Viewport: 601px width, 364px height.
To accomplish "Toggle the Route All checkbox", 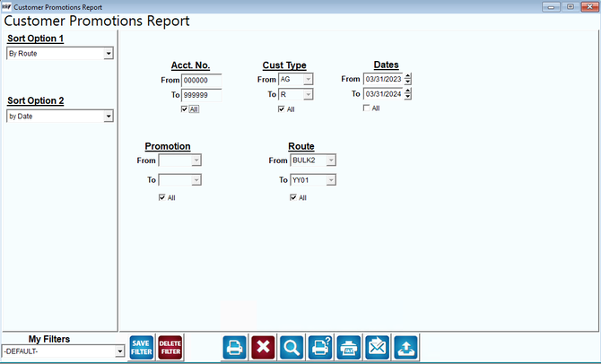I will tap(293, 197).
